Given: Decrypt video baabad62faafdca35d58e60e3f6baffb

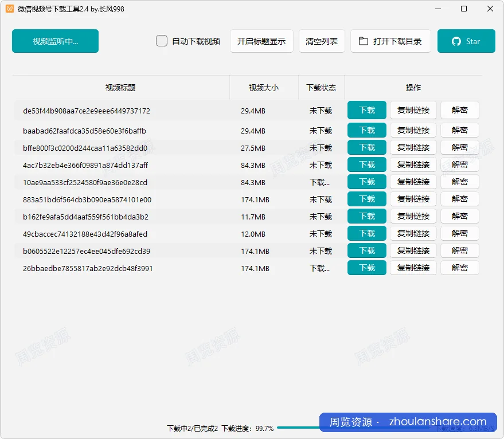Looking at the screenshot, I should tap(460, 130).
